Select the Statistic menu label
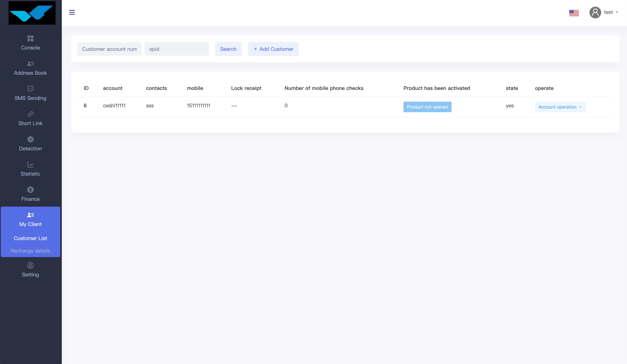The height and width of the screenshot is (364, 627). pos(30,174)
